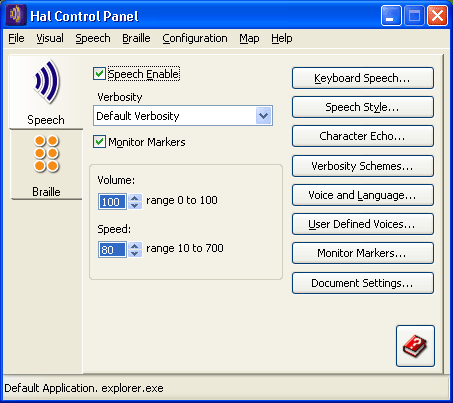Open the Verbosity dropdown list
453x403 pixels.
(x=263, y=116)
